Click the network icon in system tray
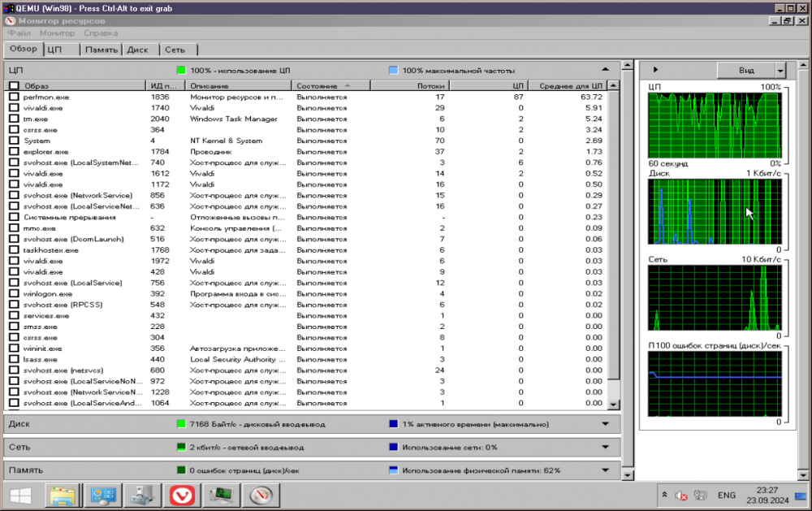 701,496
